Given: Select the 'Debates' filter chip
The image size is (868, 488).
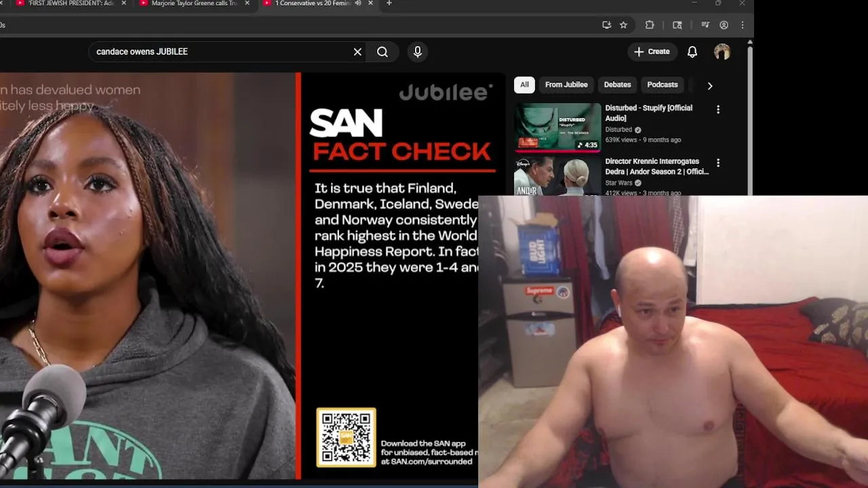Looking at the screenshot, I should point(617,85).
